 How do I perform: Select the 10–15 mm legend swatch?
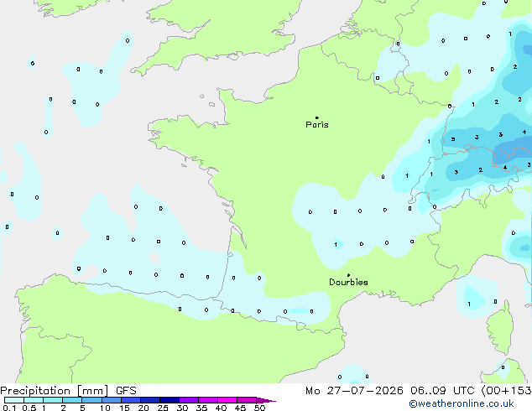pyautogui.click(x=111, y=400)
